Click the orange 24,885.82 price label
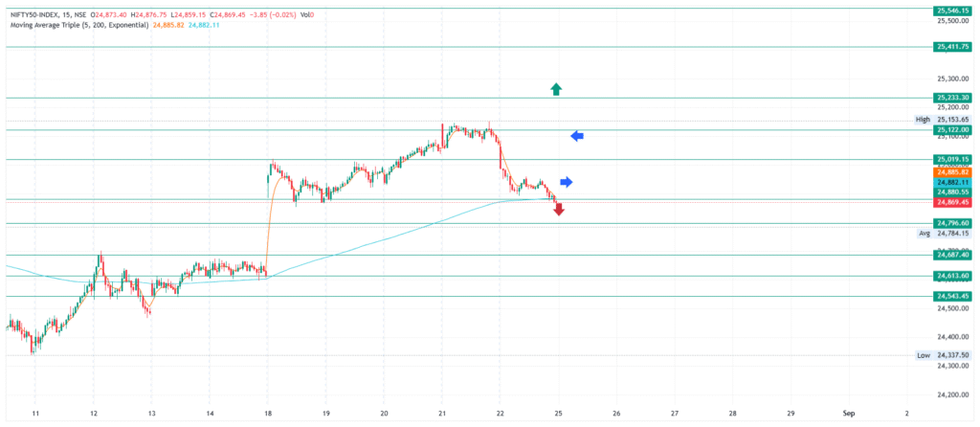Screen dimensions: 980x427 tap(953, 171)
